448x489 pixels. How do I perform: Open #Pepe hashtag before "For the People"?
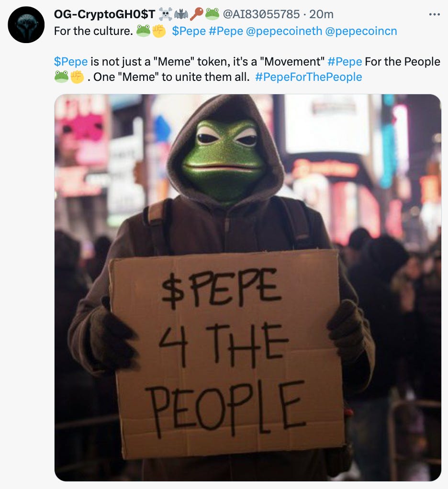(345, 62)
